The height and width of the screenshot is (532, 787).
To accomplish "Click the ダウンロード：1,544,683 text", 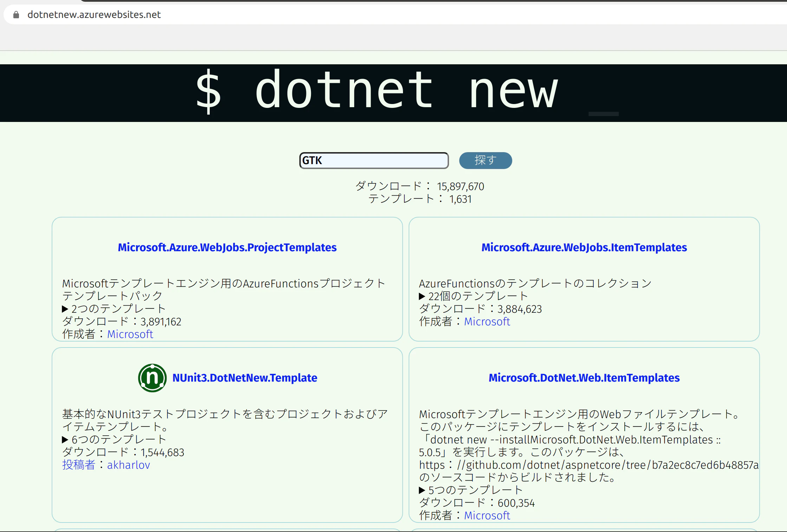I will 123,452.
